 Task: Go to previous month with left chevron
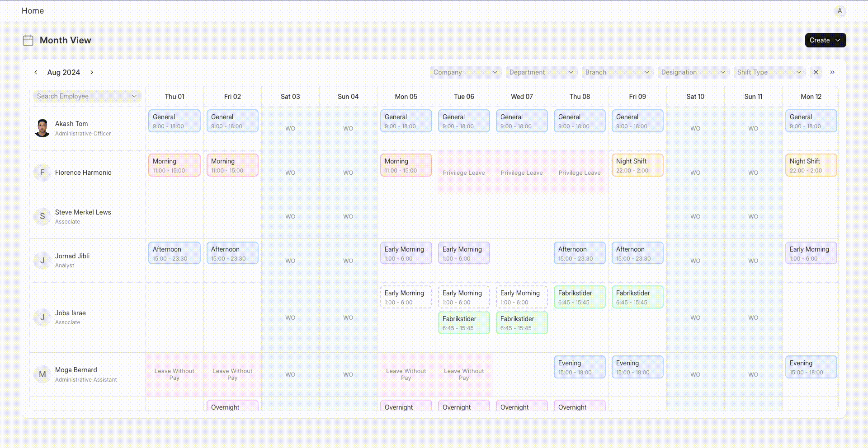point(36,72)
